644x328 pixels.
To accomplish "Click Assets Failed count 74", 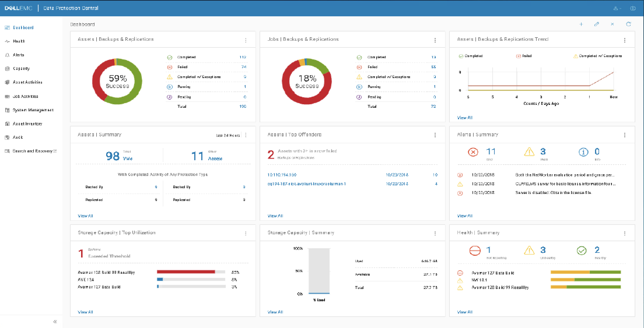I will [x=244, y=67].
